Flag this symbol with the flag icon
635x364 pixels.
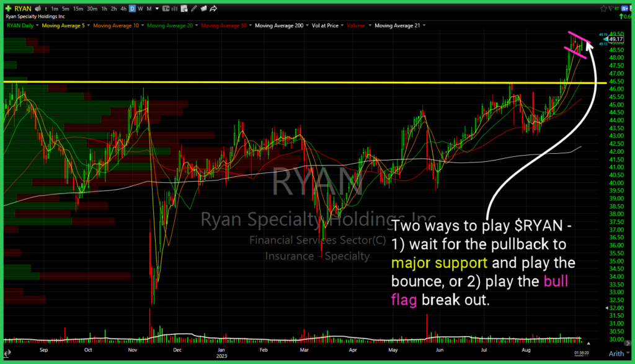click(610, 9)
